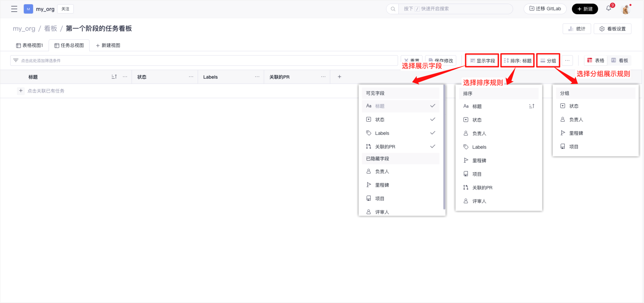
Task: Expand the 分组 grouping dropdown
Action: coord(548,60)
